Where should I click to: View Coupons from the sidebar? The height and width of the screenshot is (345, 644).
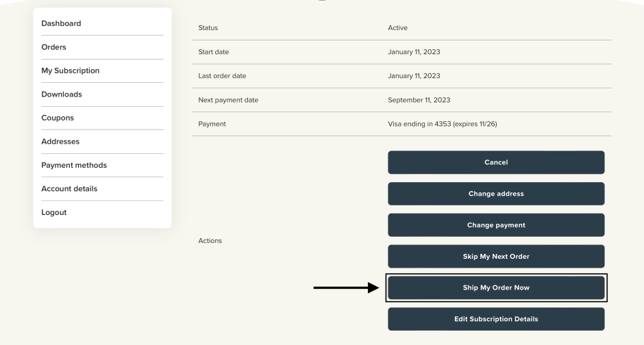click(x=60, y=118)
